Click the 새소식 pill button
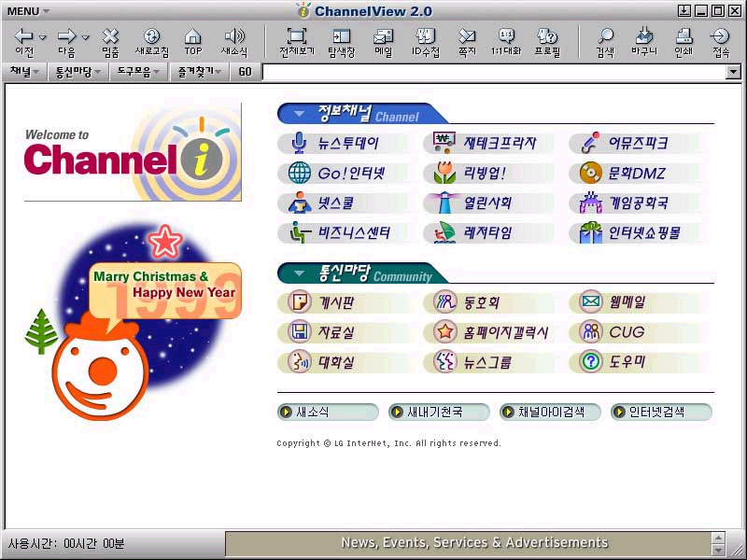747x560 pixels. pos(328,412)
